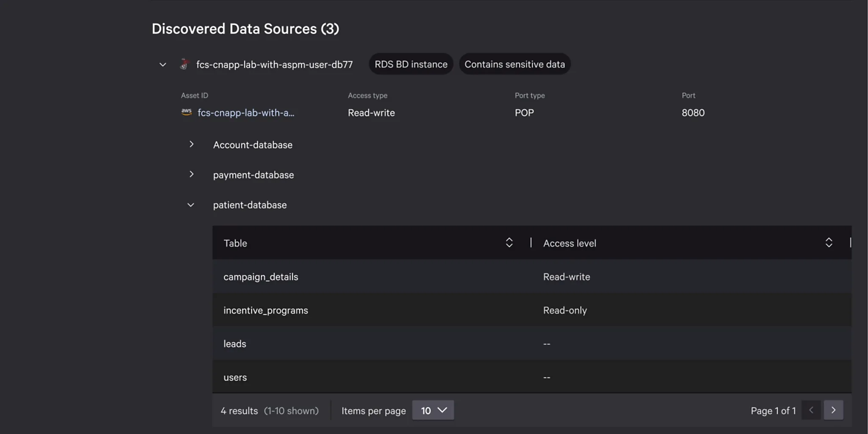868x434 pixels.
Task: Click the column divider between Table and Access level
Action: pos(531,243)
